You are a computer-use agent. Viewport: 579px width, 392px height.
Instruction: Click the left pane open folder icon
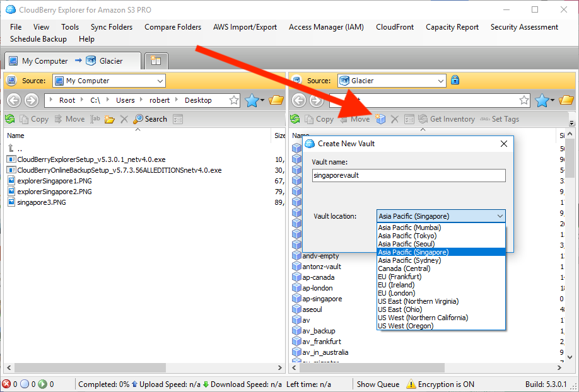click(276, 100)
